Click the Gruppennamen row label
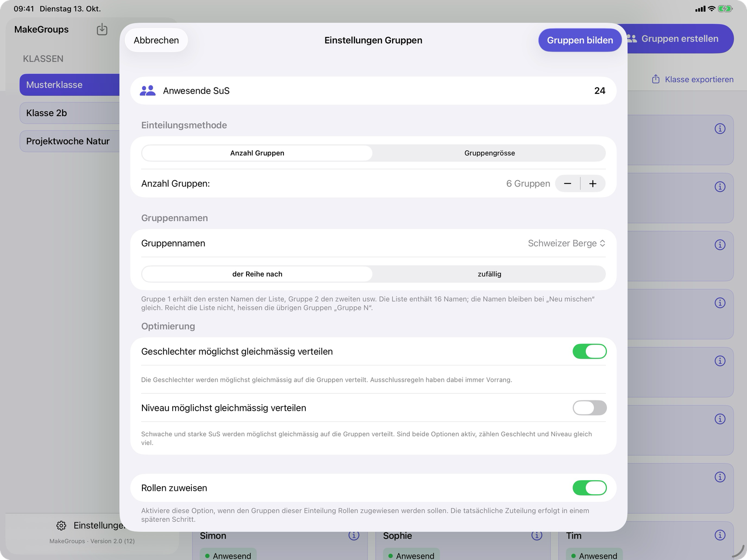747x560 pixels. [x=173, y=243]
